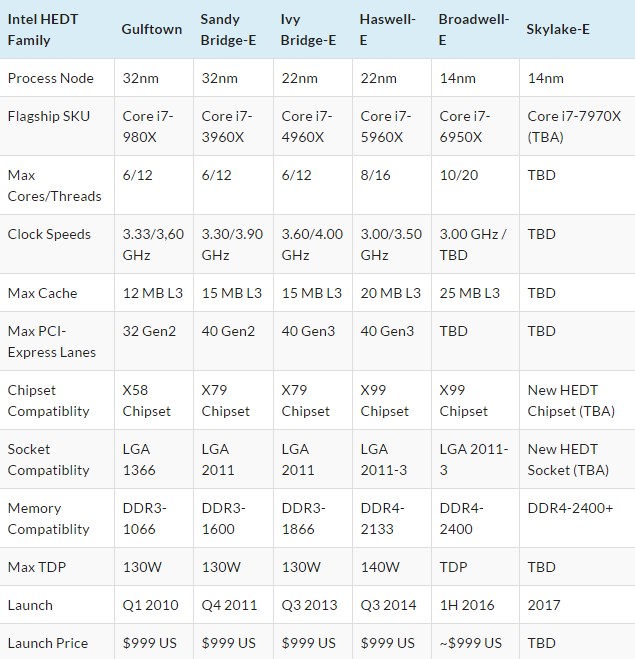Image resolution: width=635 pixels, height=659 pixels.
Task: Select the Ivy Bridge-E column header
Action: (x=307, y=30)
